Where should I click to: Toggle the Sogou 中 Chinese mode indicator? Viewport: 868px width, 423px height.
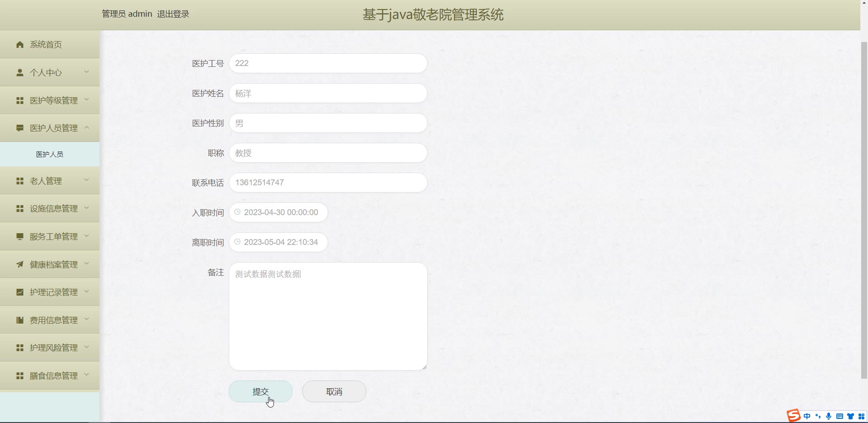click(807, 416)
